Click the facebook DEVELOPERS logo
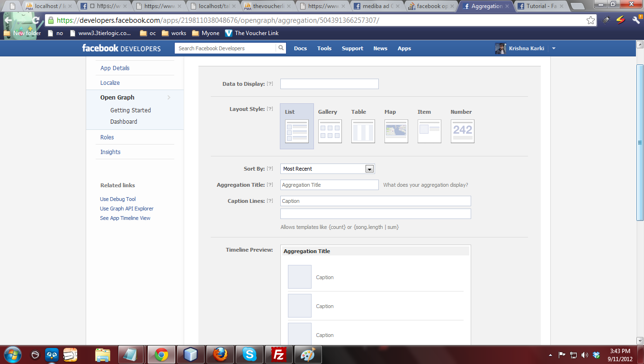 pyautogui.click(x=121, y=48)
